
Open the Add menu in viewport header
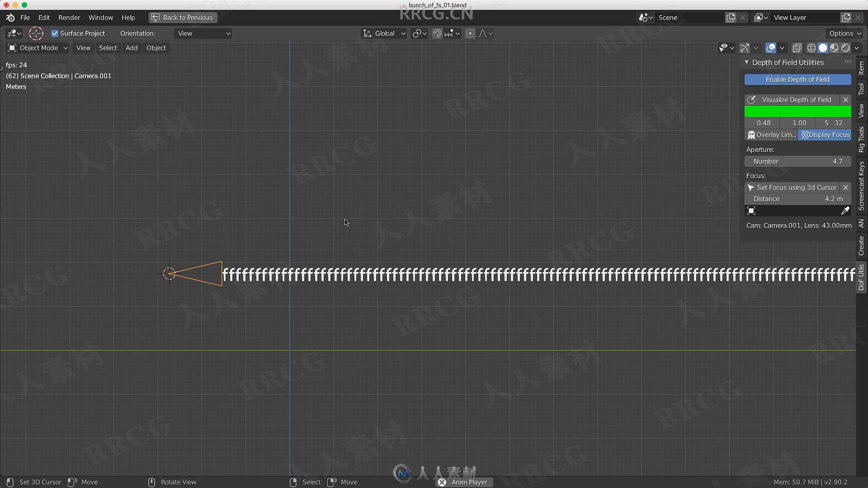coord(132,48)
